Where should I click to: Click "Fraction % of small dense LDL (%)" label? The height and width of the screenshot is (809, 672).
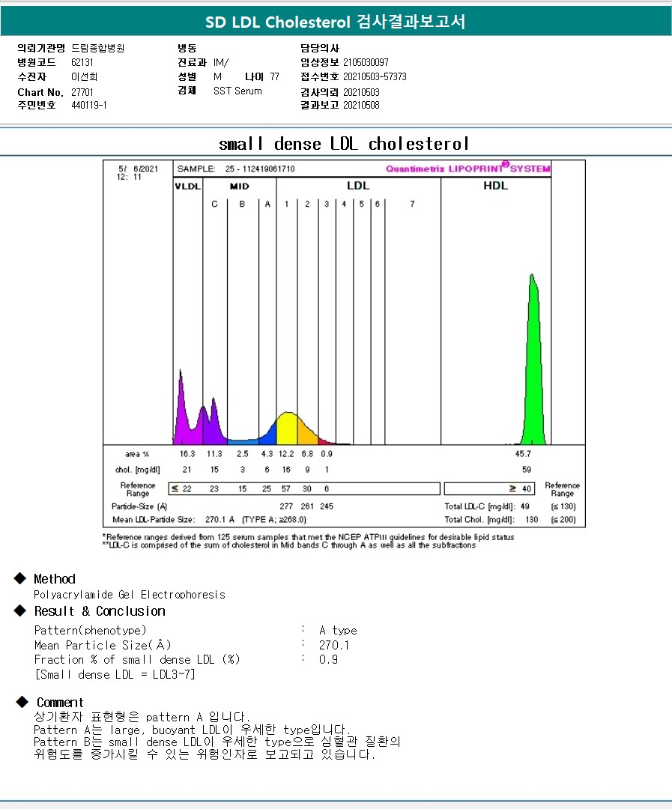(x=137, y=660)
